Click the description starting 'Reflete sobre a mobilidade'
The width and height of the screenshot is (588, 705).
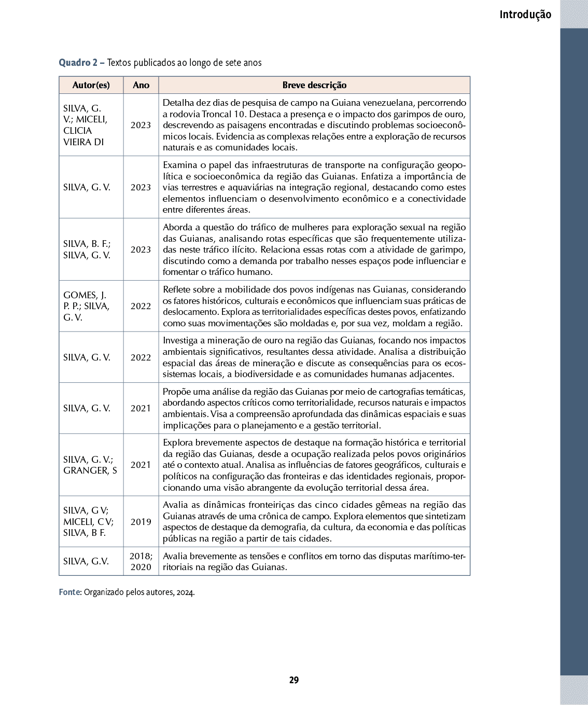[314, 306]
